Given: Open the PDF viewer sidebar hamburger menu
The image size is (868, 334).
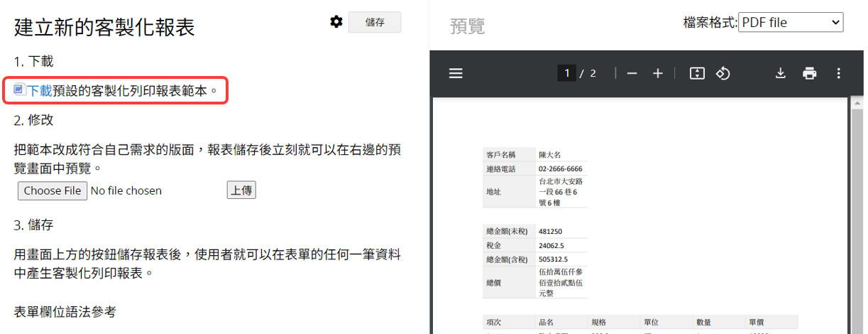Looking at the screenshot, I should point(456,73).
